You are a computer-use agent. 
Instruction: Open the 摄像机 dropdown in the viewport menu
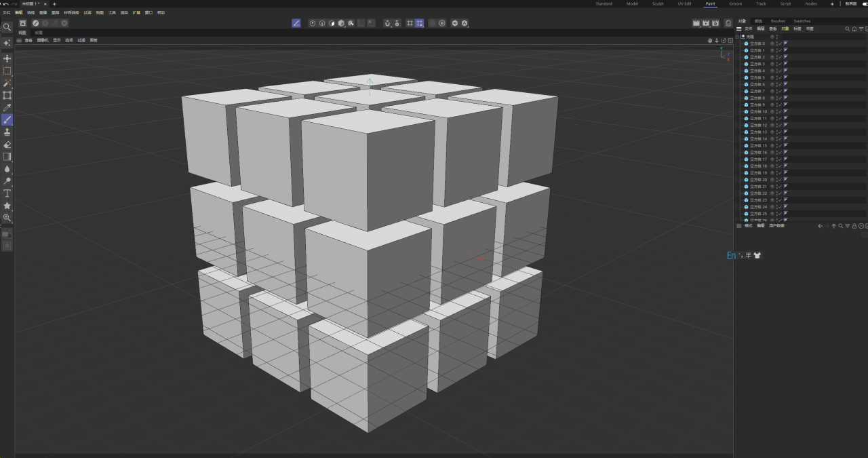pyautogui.click(x=42, y=39)
